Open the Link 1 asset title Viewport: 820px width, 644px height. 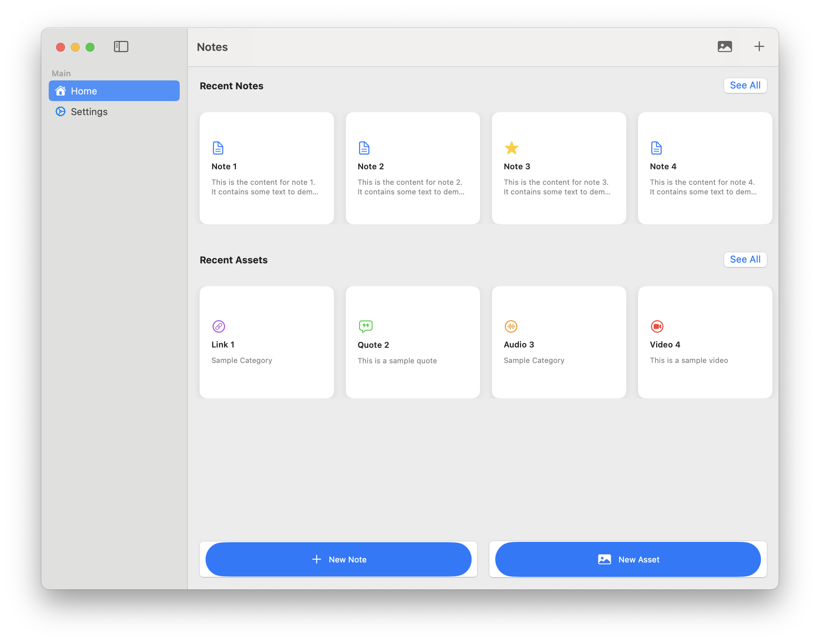(x=223, y=344)
